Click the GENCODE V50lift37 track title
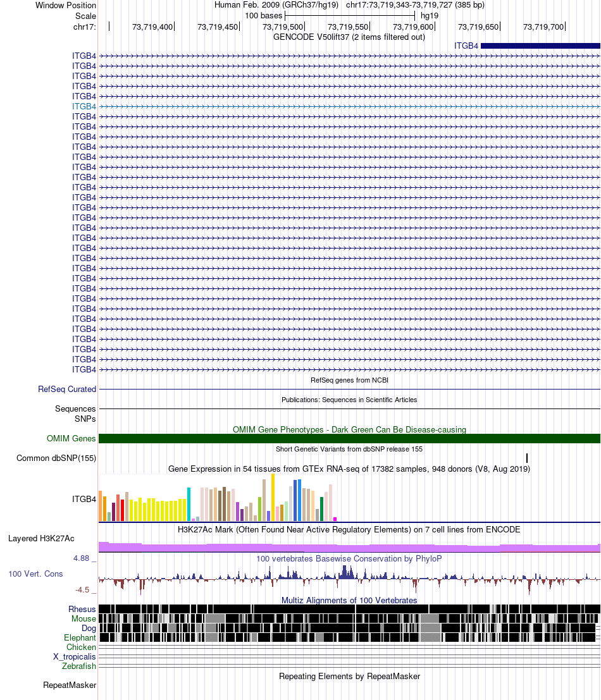 [x=349, y=37]
